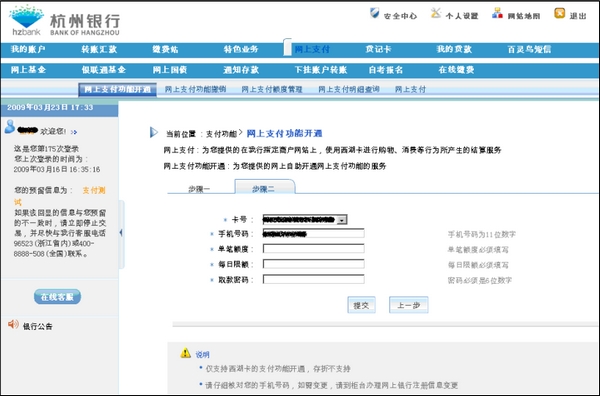This screenshot has width=600, height=396.
Task: Switch to the 步骤一 tab
Action: click(199, 189)
